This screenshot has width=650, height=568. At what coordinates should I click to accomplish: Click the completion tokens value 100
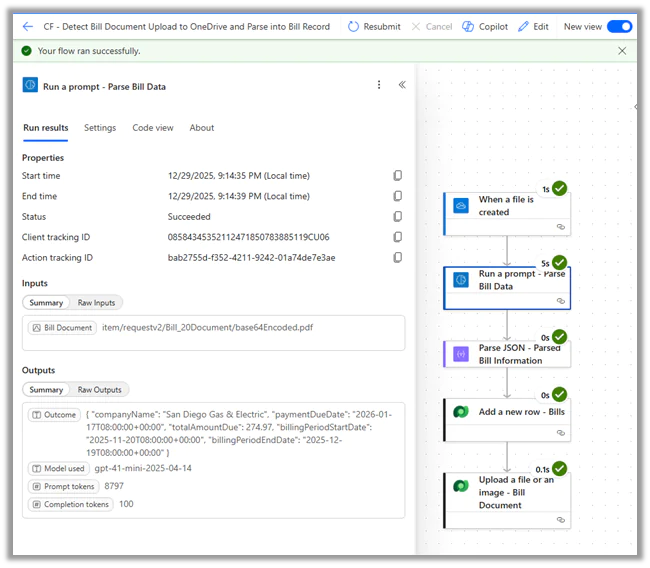(126, 504)
